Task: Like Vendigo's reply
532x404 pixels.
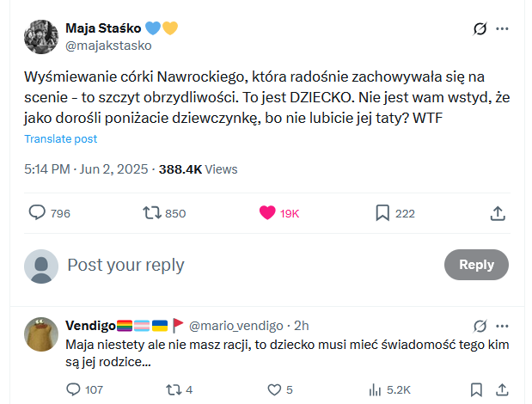Action: point(276,389)
